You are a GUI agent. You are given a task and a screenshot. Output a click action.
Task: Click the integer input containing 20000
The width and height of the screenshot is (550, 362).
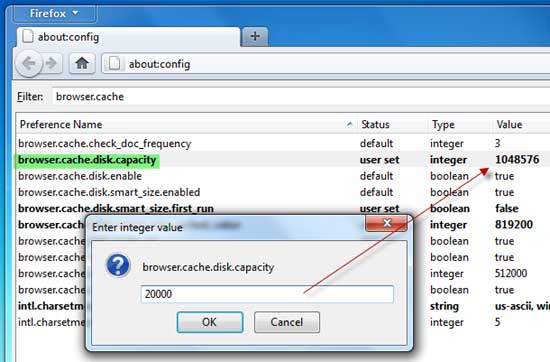point(267,294)
